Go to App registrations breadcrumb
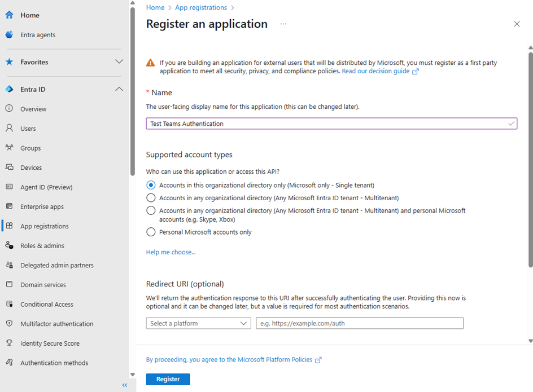The height and width of the screenshot is (392, 533). [200, 7]
